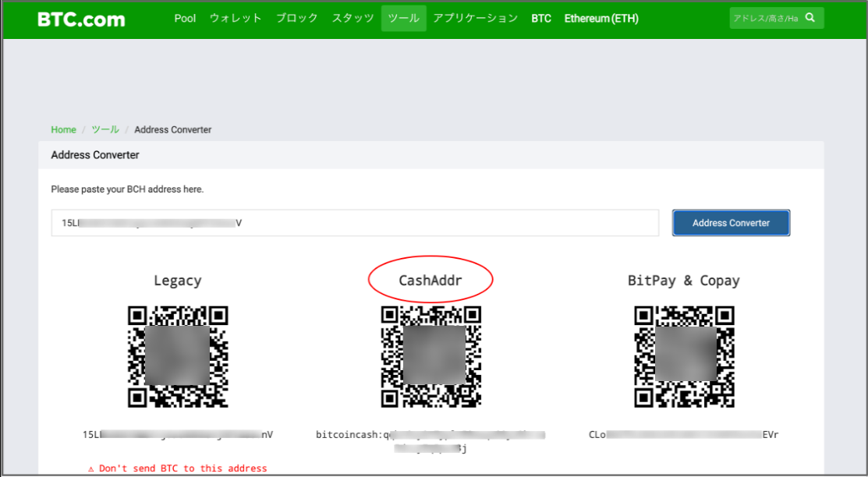
Task: Click the BitPay & Copay heading
Action: 684,281
